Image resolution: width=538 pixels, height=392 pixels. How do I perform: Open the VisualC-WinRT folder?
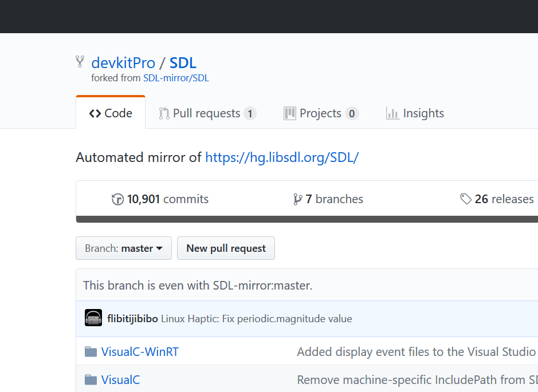(140, 352)
